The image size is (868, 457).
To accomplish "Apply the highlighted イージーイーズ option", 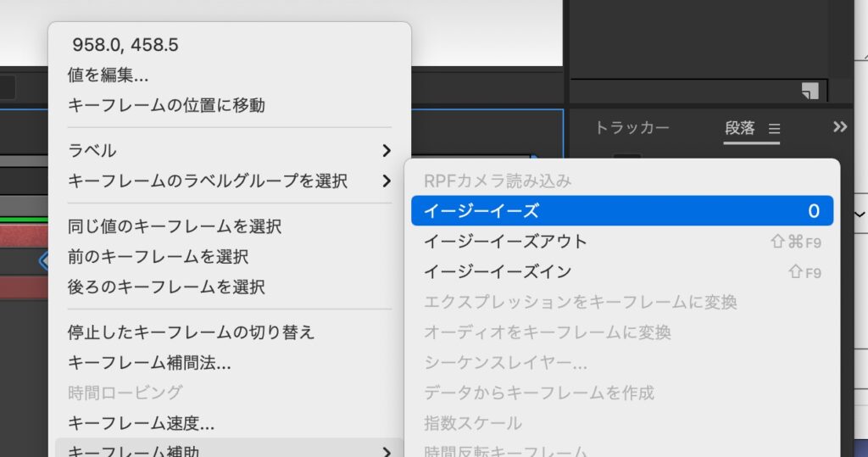I will click(x=621, y=211).
